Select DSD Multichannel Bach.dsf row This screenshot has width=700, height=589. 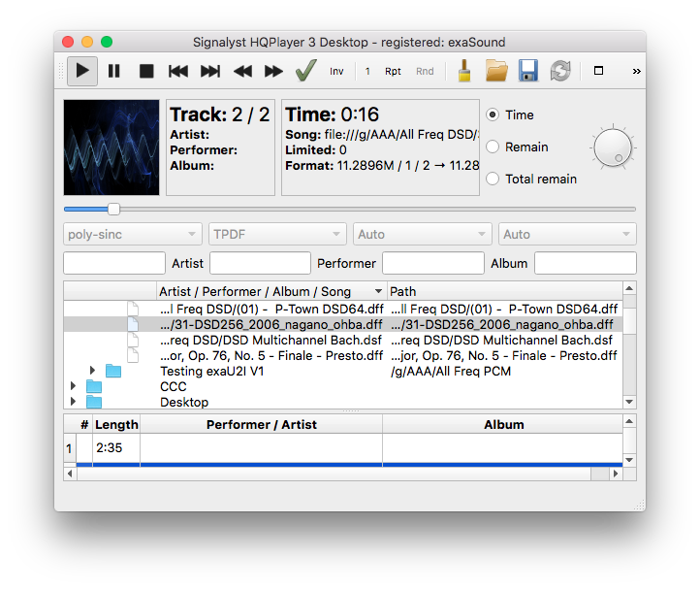[x=343, y=340]
